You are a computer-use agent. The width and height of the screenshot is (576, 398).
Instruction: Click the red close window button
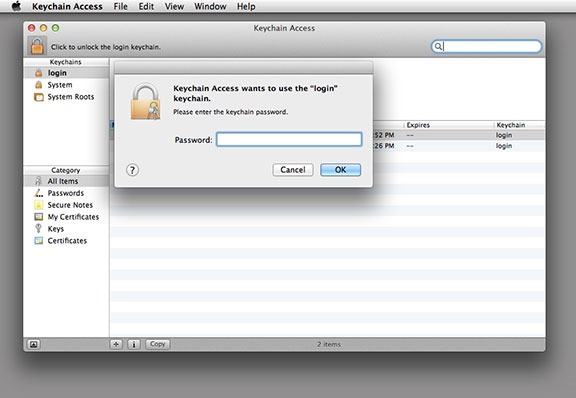(x=32, y=28)
